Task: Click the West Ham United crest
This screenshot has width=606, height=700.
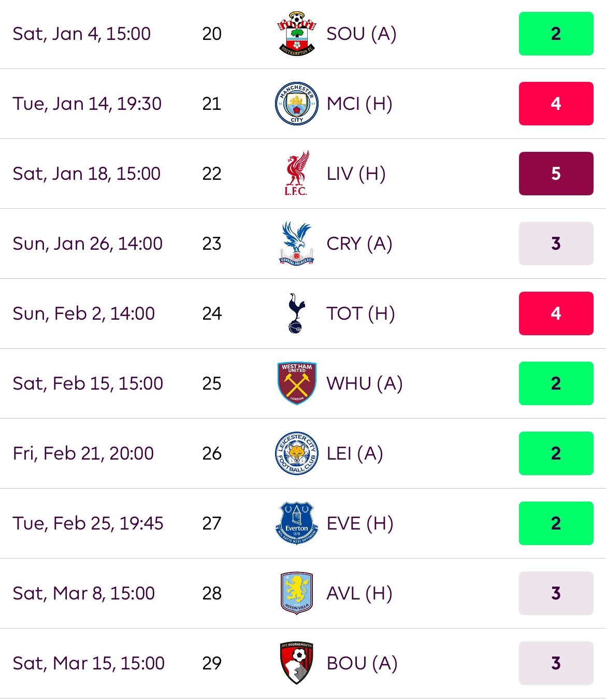Action: click(297, 383)
